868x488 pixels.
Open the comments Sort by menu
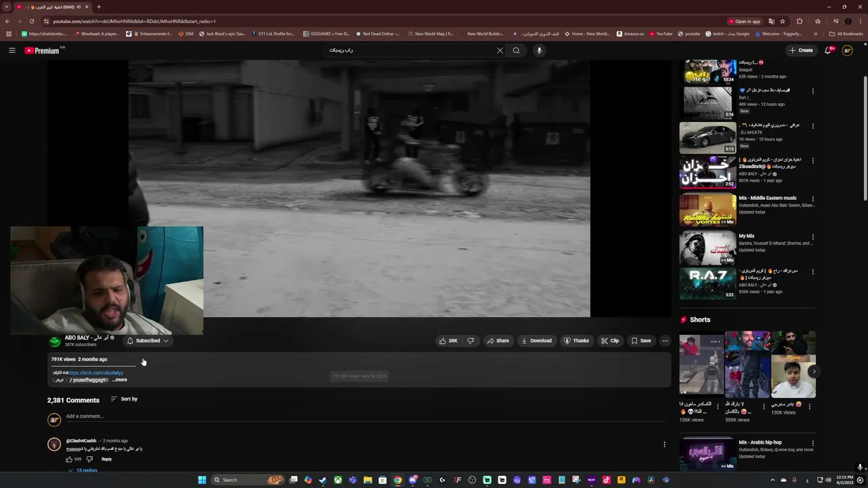point(124,399)
